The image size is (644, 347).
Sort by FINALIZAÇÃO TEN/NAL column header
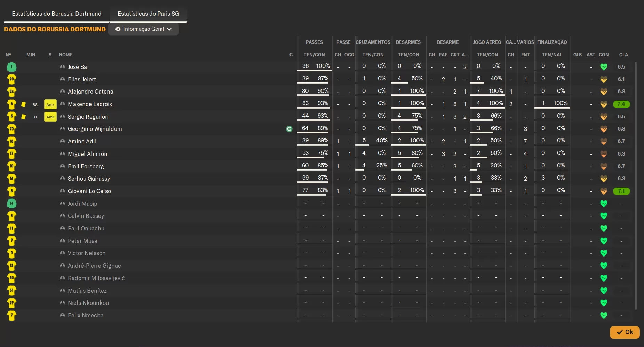pos(552,55)
